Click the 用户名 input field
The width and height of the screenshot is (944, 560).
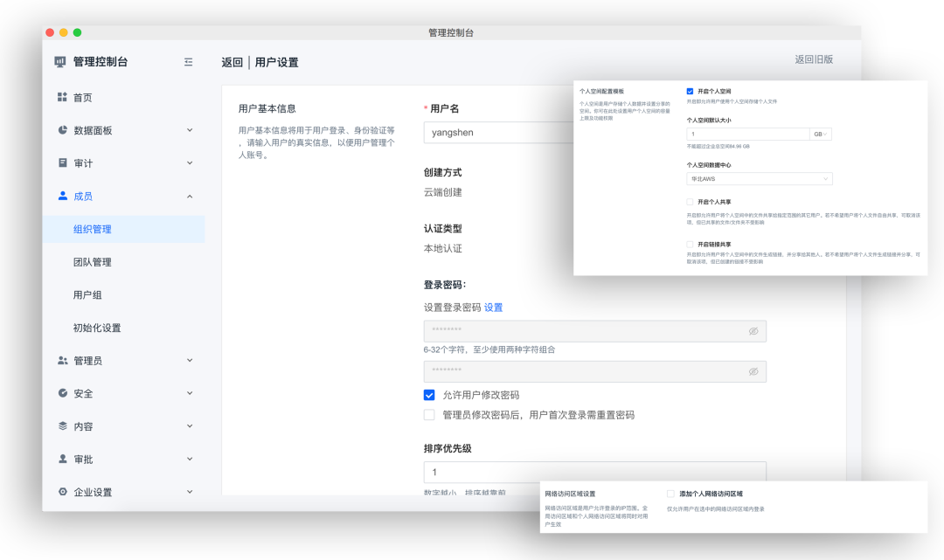(498, 132)
